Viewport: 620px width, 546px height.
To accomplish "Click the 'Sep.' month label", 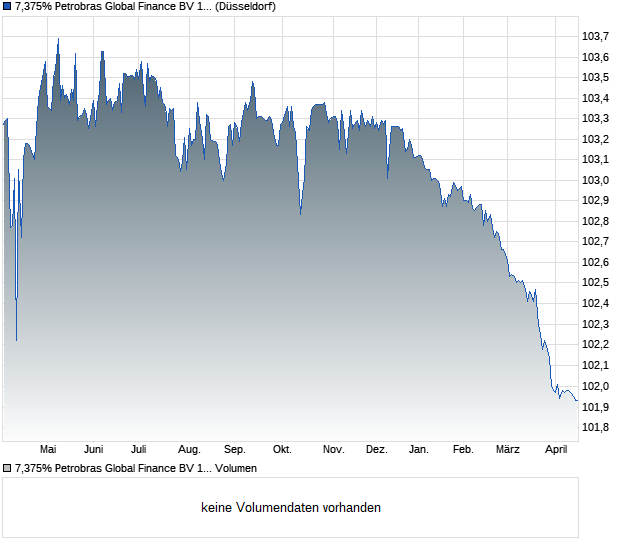I will tap(234, 450).
